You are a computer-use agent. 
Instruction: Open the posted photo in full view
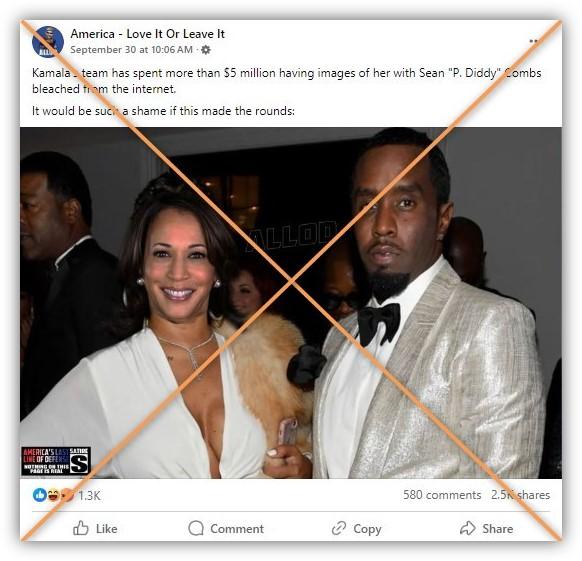point(291,303)
